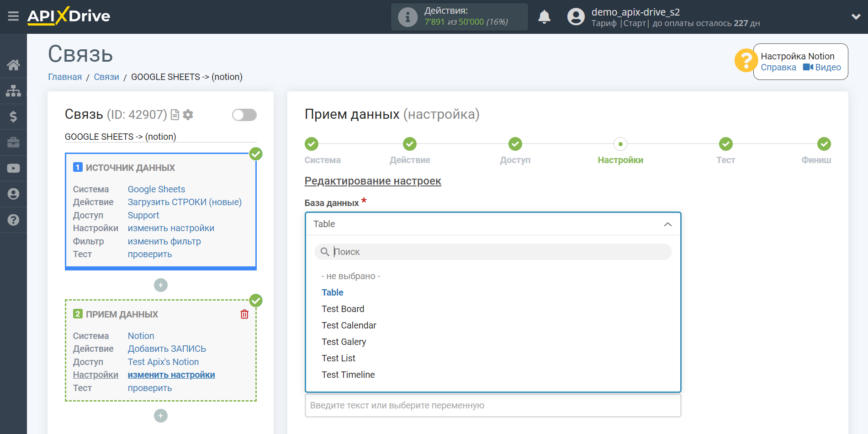This screenshot has height=434, width=868.
Task: Click the Support access link
Action: tap(143, 215)
